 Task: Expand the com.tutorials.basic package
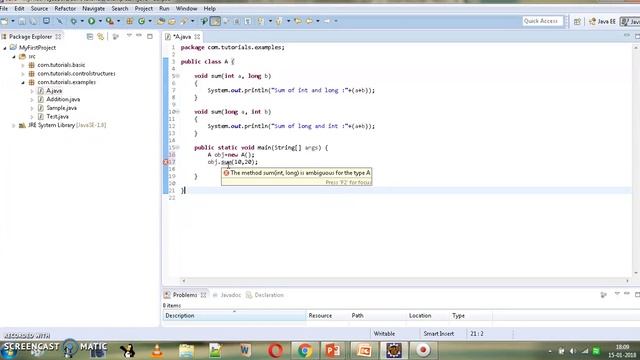(23, 65)
